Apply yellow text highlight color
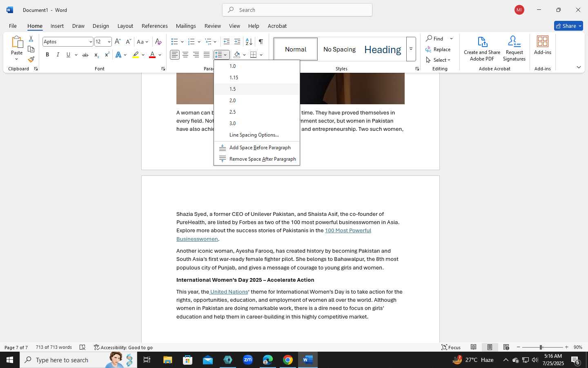Image resolution: width=588 pixels, height=368 pixels. coord(136,55)
